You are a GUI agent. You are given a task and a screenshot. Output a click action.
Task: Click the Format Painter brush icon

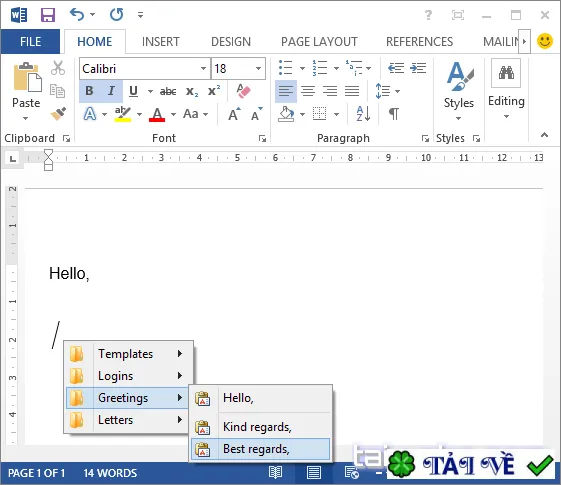[x=58, y=114]
